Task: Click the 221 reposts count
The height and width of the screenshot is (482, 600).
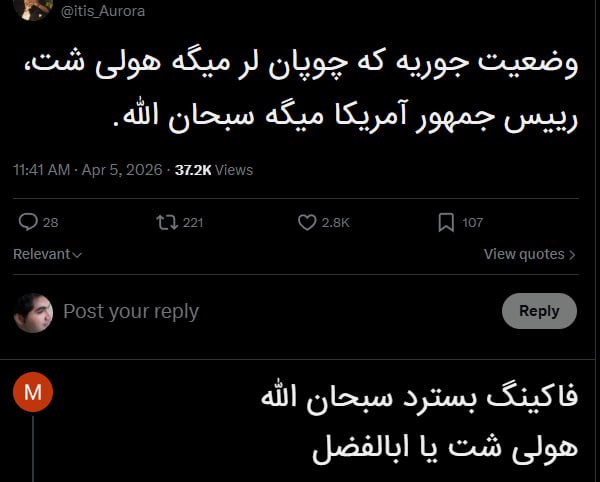Action: click(x=193, y=222)
